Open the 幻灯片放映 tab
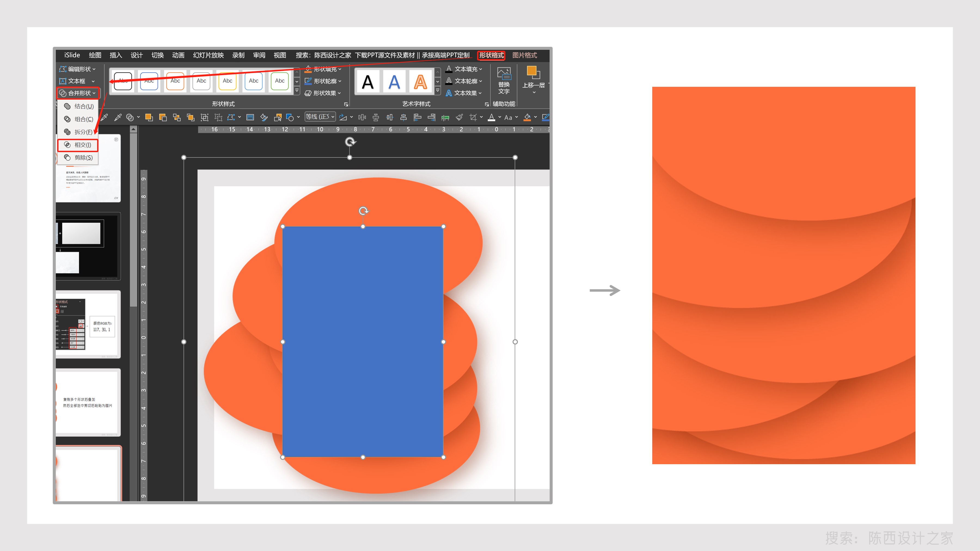 click(208, 55)
